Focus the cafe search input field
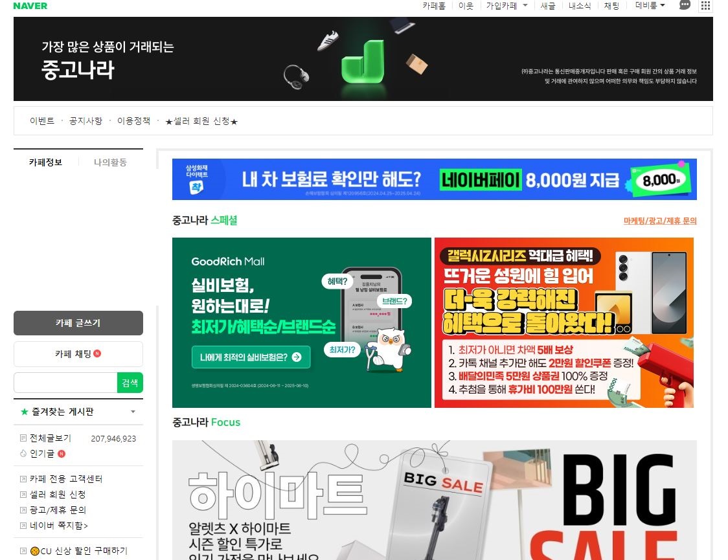Viewport: 728px width, 560px height. [x=65, y=383]
